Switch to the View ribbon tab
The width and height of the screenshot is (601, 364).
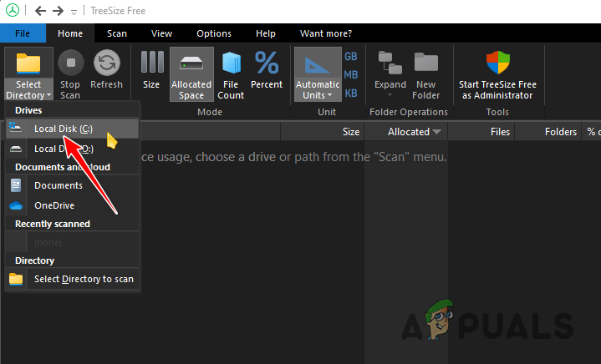(162, 33)
